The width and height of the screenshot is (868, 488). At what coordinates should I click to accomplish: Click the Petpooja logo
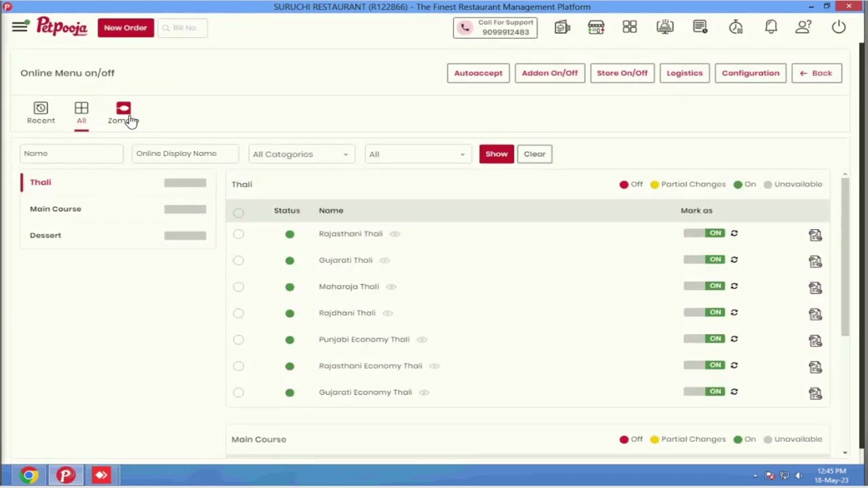pyautogui.click(x=62, y=27)
